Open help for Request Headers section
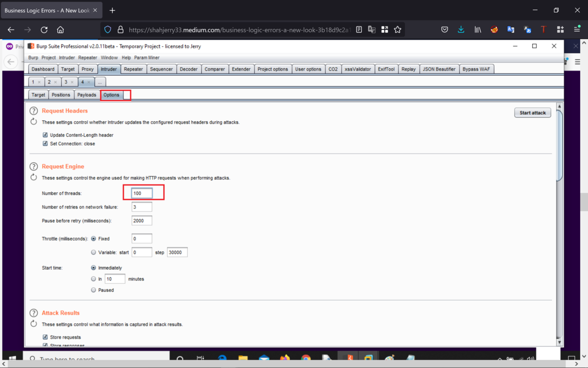Viewport: 588px width, 368px height. 34,111
